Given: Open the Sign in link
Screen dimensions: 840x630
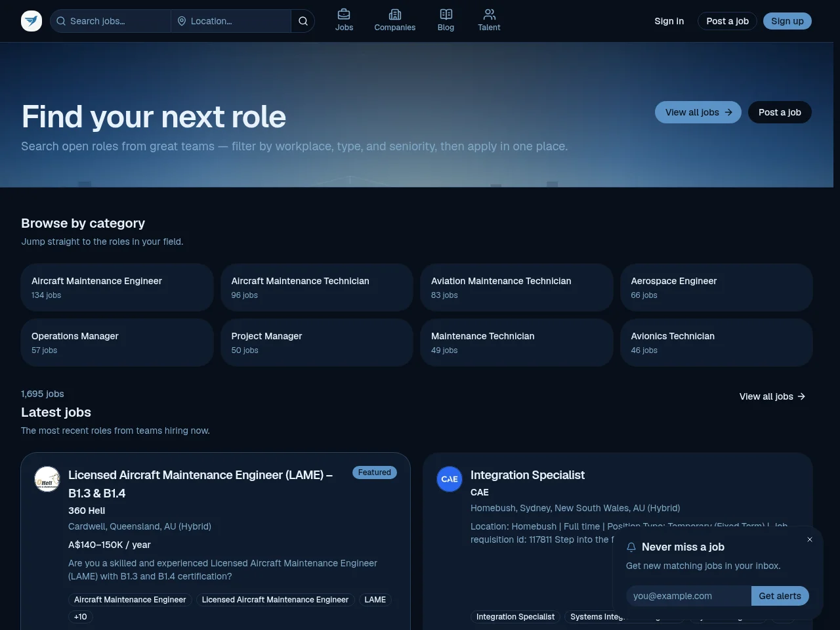Looking at the screenshot, I should click(669, 21).
